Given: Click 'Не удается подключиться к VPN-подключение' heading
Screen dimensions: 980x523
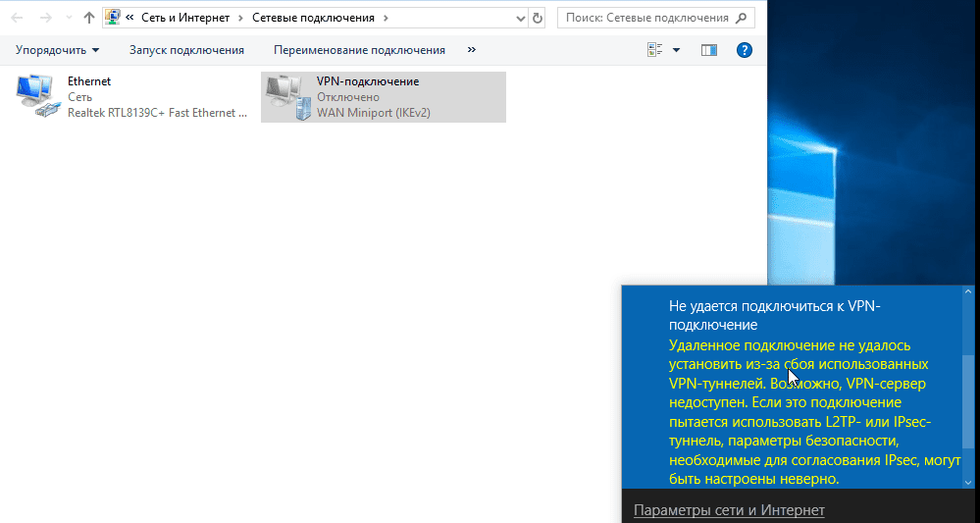Looking at the screenshot, I should [774, 315].
